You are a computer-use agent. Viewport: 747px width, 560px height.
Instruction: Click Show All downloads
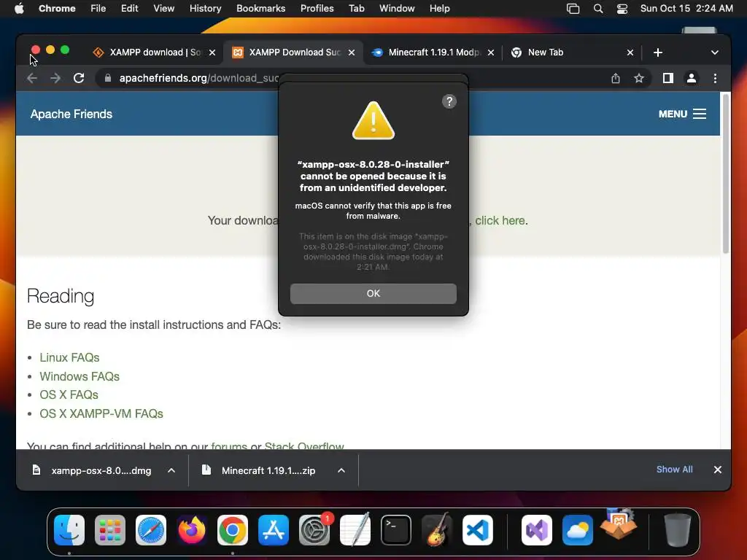click(675, 470)
